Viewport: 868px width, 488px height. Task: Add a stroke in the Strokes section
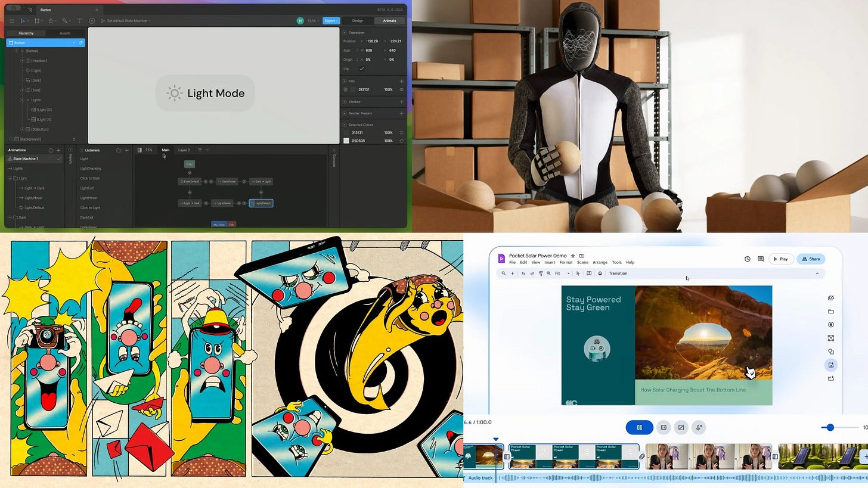401,102
